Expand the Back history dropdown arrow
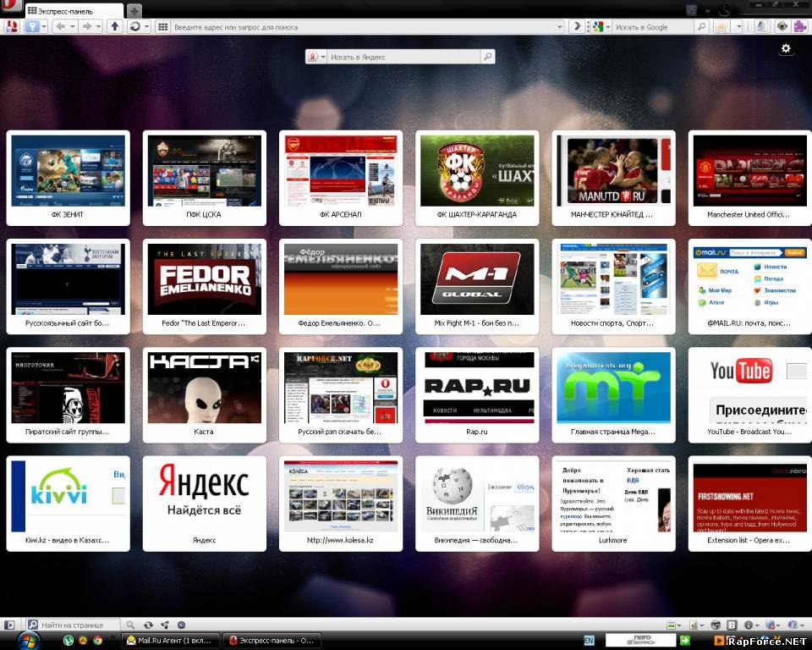The image size is (812, 650). (73, 26)
